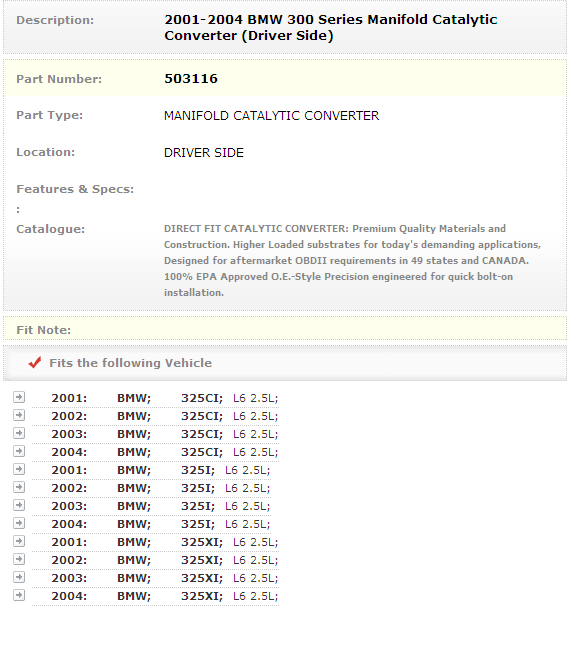This screenshot has width=570, height=664.
Task: Select year 2003 in 325I row
Action: [x=69, y=506]
